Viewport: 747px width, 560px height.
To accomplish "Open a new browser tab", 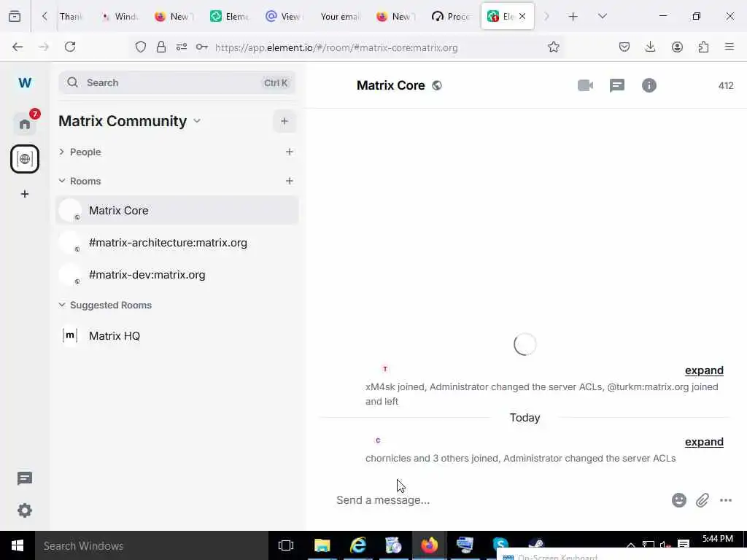I will coord(573,17).
